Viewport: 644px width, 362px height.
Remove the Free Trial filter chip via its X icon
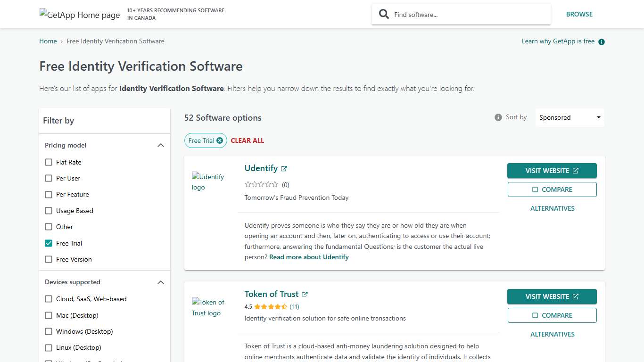[220, 140]
